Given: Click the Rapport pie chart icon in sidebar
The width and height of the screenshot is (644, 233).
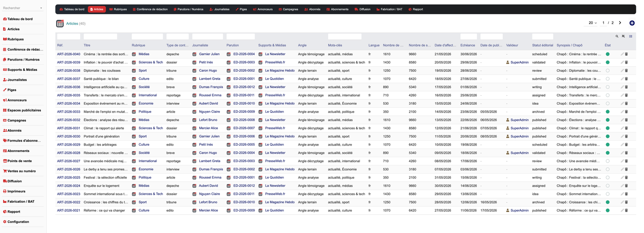Looking at the screenshot, I should (x=4, y=212).
